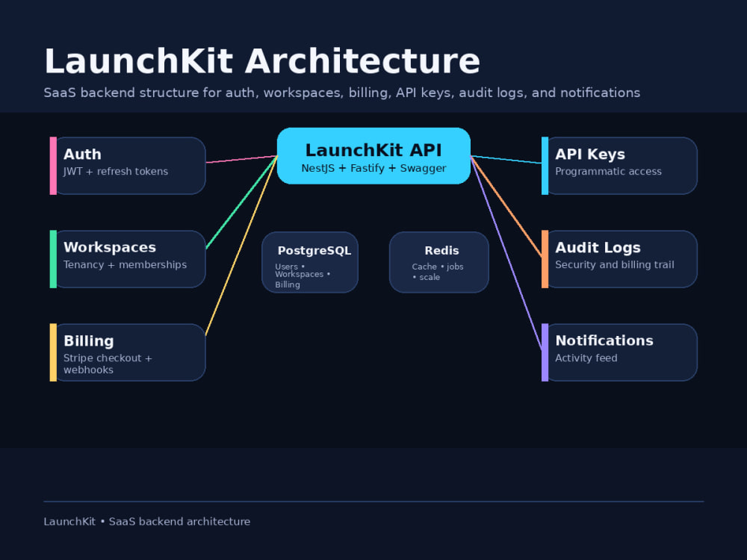Click 'JWT + refresh tokens' text
Screen dimensions: 747x560
(116, 172)
